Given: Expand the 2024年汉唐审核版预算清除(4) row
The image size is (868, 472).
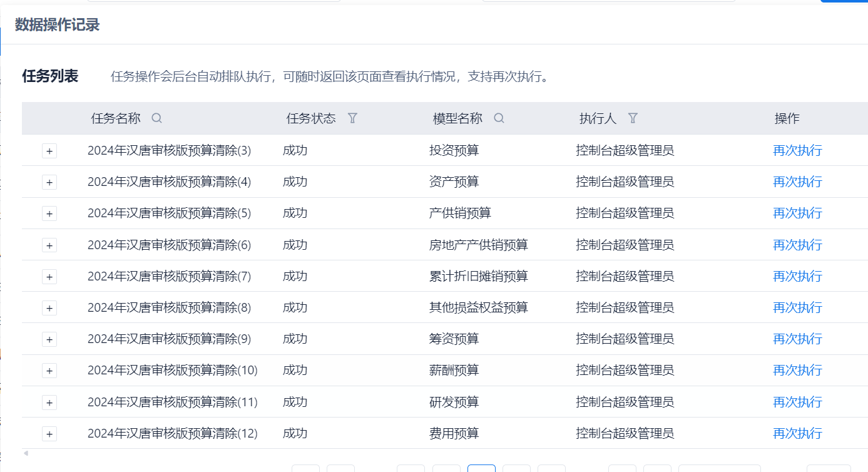Looking at the screenshot, I should tap(49, 182).
